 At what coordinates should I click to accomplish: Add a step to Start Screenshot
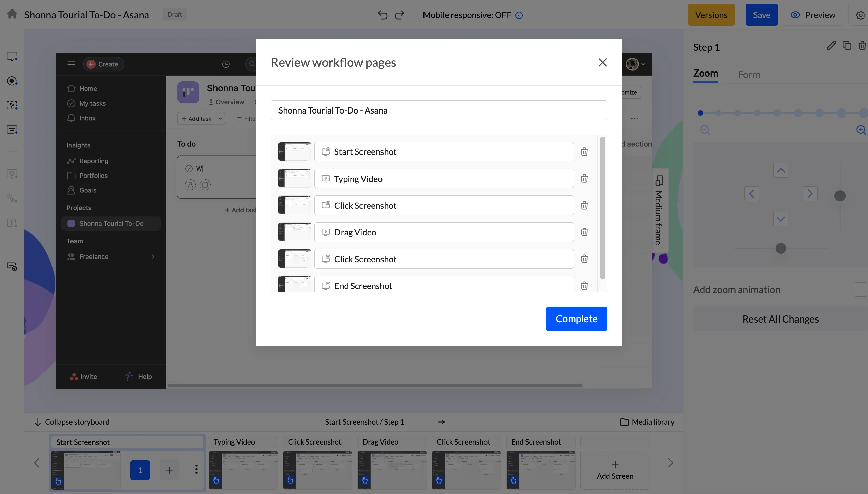(169, 470)
